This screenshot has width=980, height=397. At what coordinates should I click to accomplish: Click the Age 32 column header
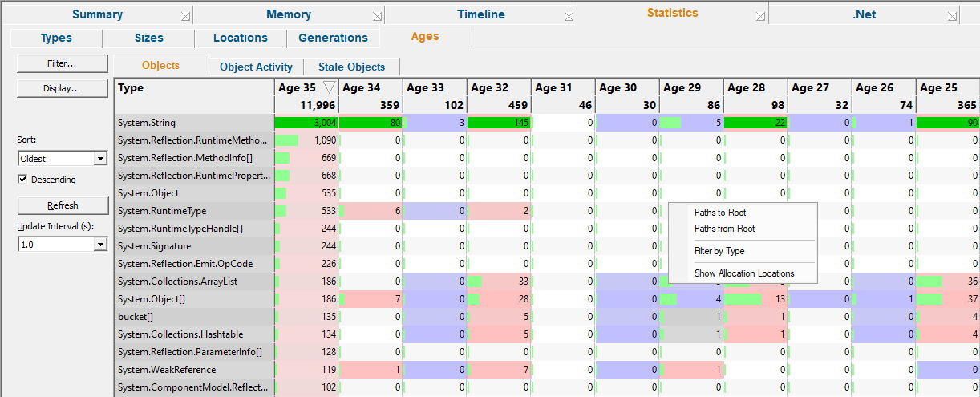click(x=499, y=96)
